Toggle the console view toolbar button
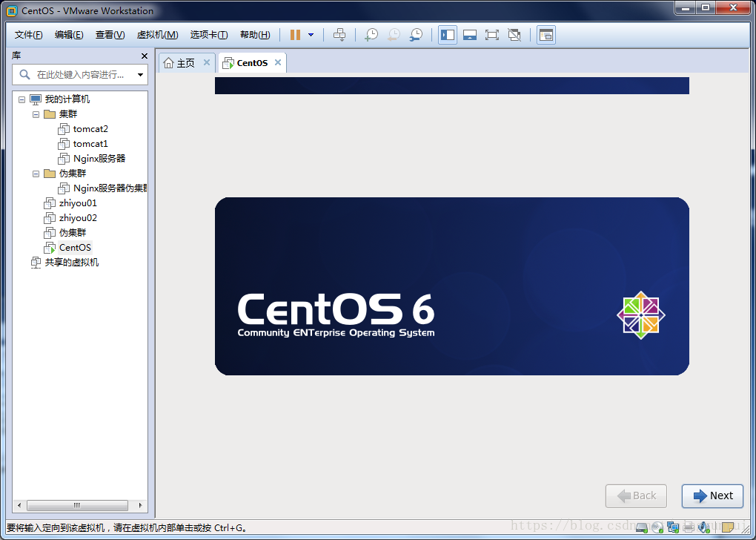Screen dimensions: 756x540 pyautogui.click(x=546, y=35)
